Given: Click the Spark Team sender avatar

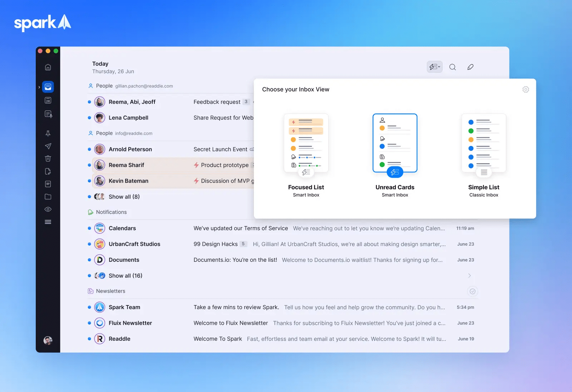Looking at the screenshot, I should tap(100, 307).
